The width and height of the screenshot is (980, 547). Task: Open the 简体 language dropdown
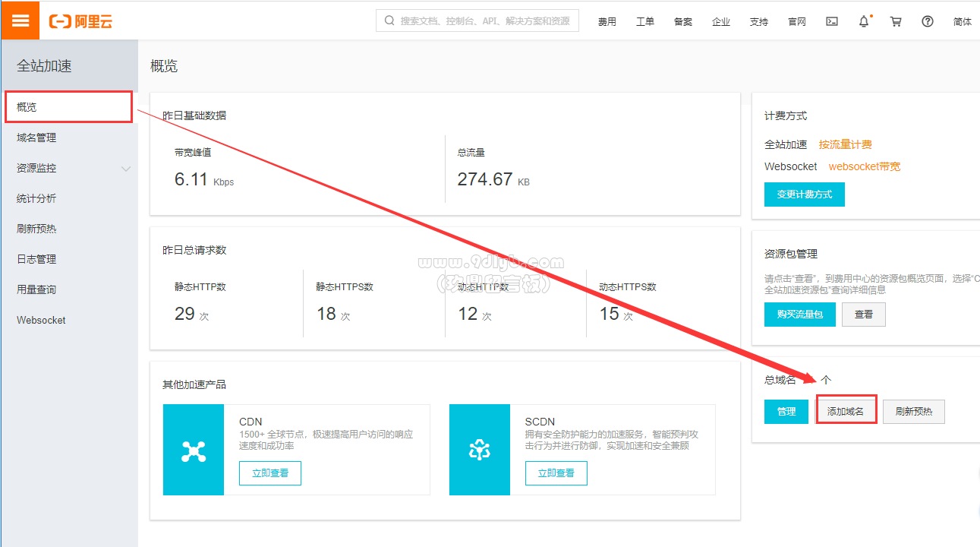pos(962,21)
